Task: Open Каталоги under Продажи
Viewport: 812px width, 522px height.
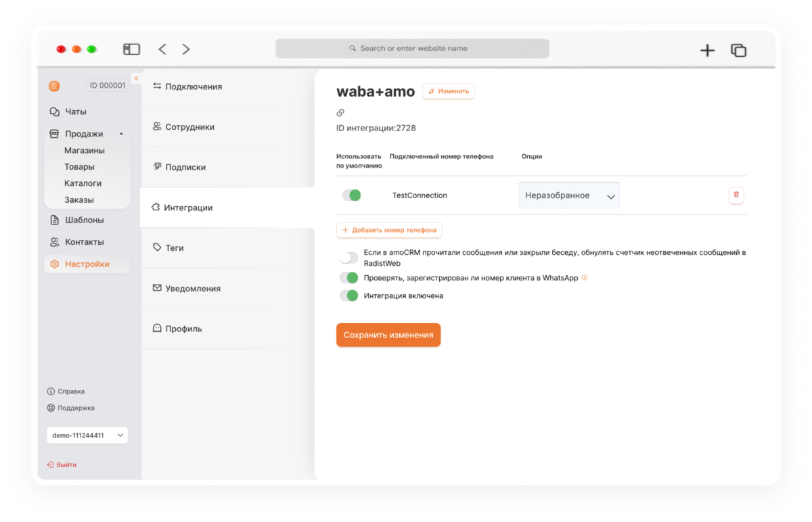Action: [x=83, y=183]
